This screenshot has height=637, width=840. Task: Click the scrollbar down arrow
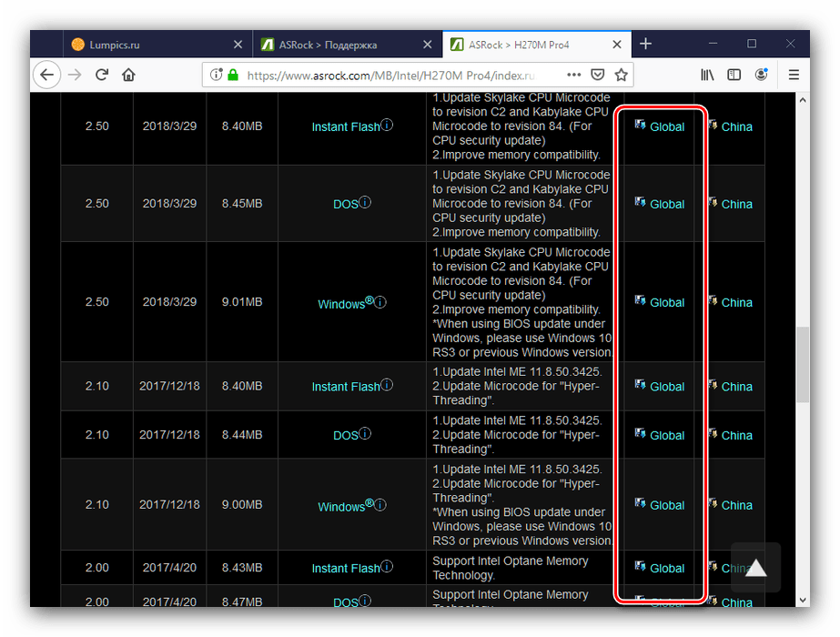803,600
